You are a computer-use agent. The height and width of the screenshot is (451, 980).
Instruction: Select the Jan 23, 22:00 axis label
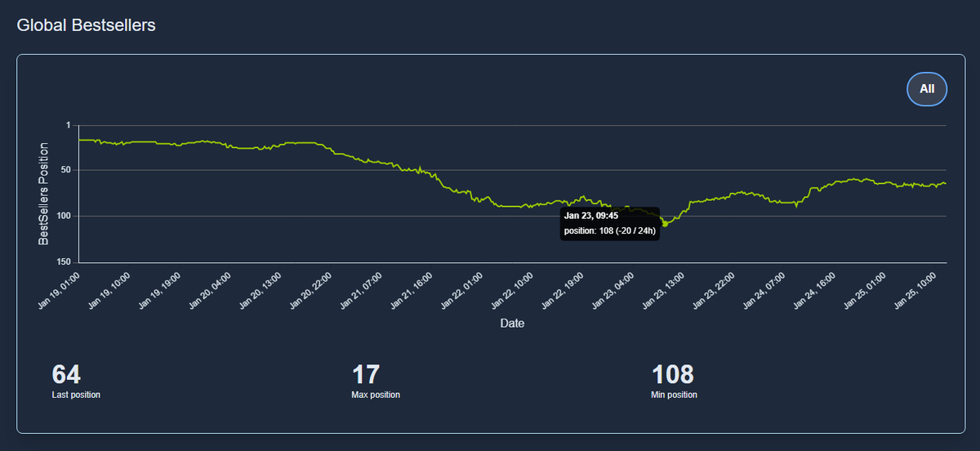(715, 289)
